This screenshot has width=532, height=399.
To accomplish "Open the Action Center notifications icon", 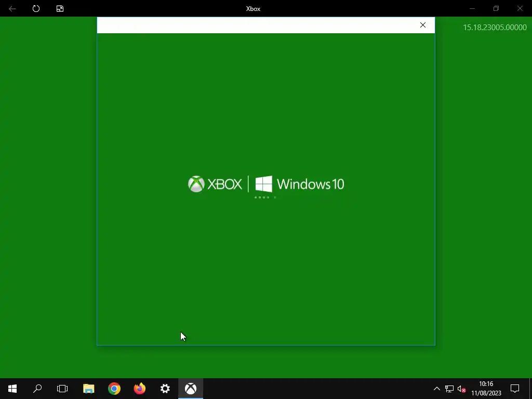I will pos(515,389).
